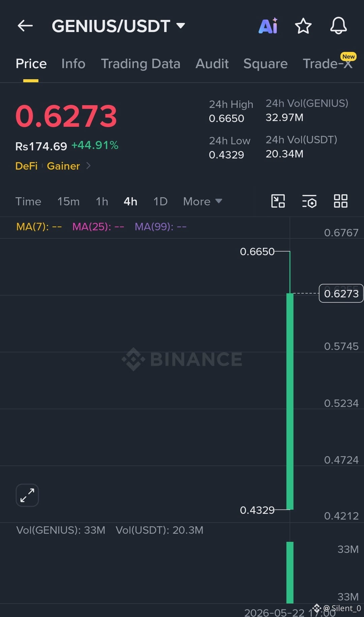Click the 0.6650 high label on chart
Image resolution: width=364 pixels, height=617 pixels.
pyautogui.click(x=257, y=252)
